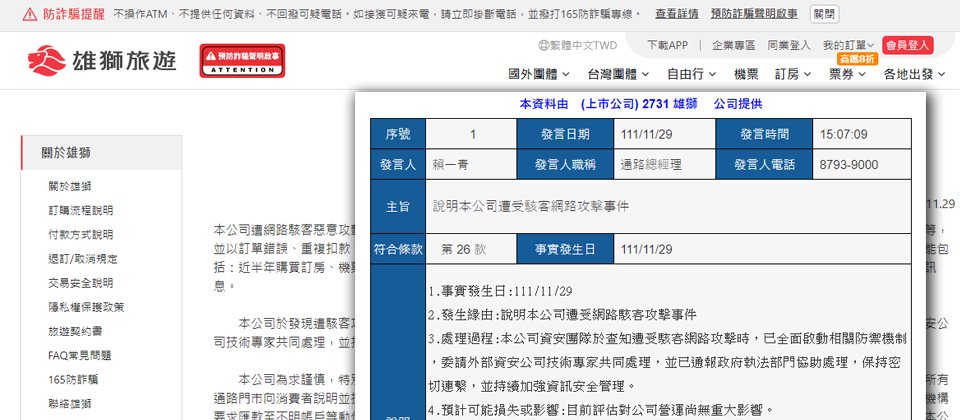Open FAQ常見問題 in sidebar
The width and height of the screenshot is (960, 420).
(79, 356)
